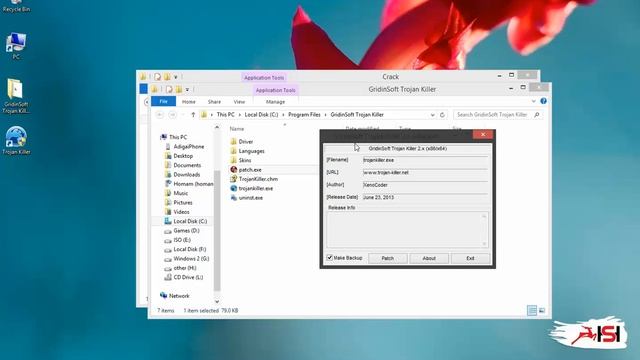This screenshot has height=360, width=640.
Task: Select the Languages folder
Action: click(247, 151)
